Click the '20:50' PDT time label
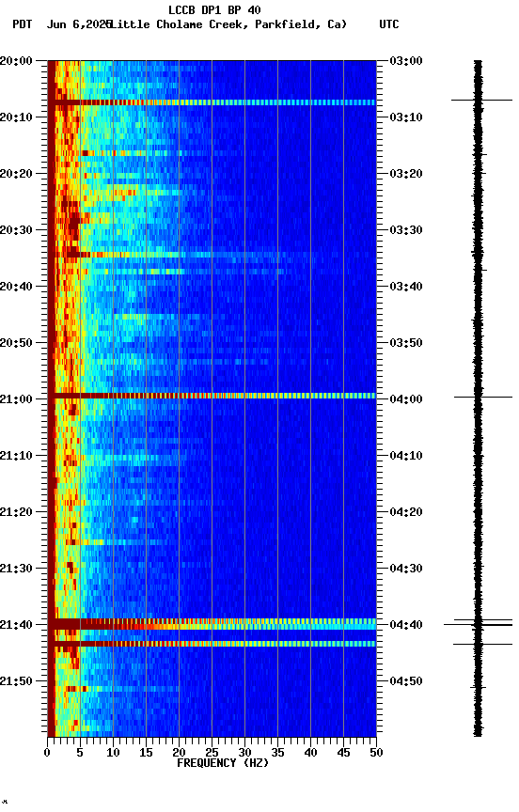The image size is (519, 812). [x=16, y=343]
